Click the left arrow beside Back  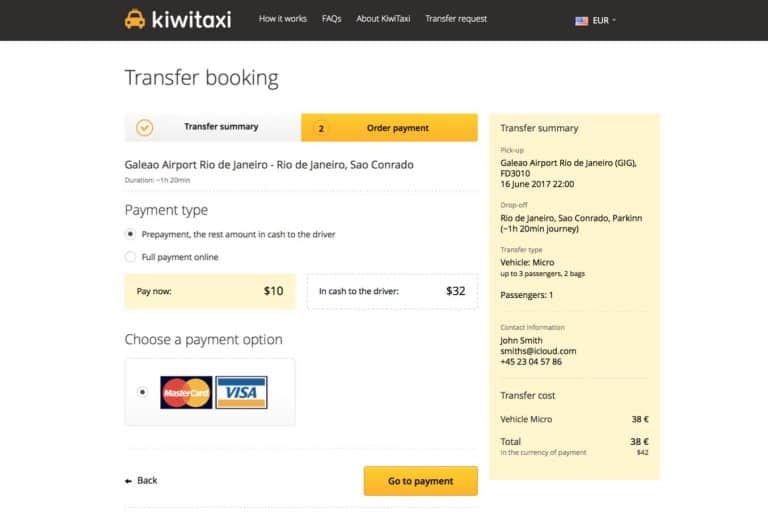[x=128, y=481]
